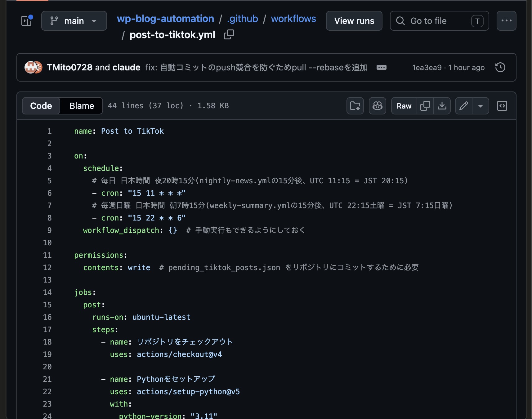Switch to the Code tab
This screenshot has height=419, width=532.
[x=41, y=106]
